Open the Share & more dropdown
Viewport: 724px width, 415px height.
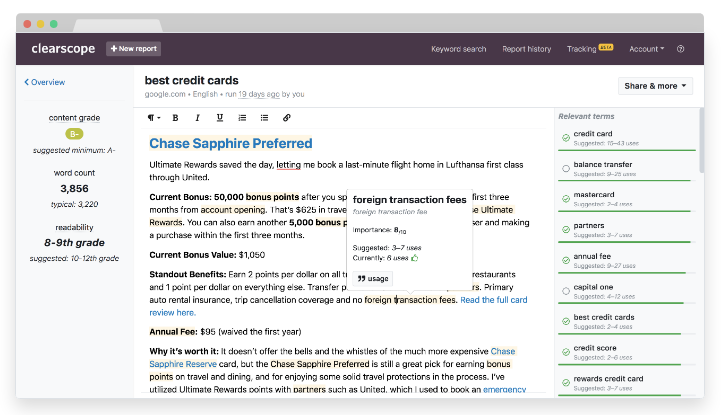655,86
